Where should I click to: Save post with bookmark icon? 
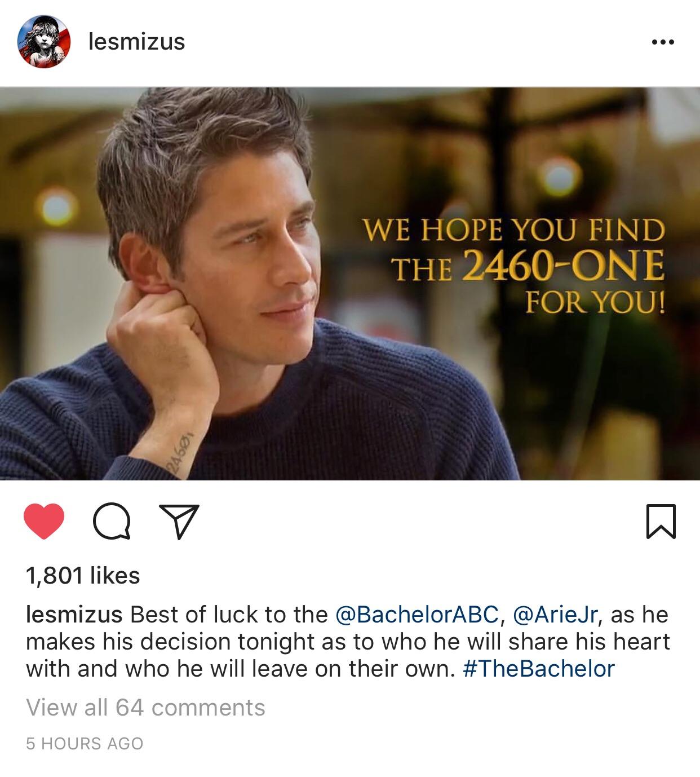click(x=661, y=522)
